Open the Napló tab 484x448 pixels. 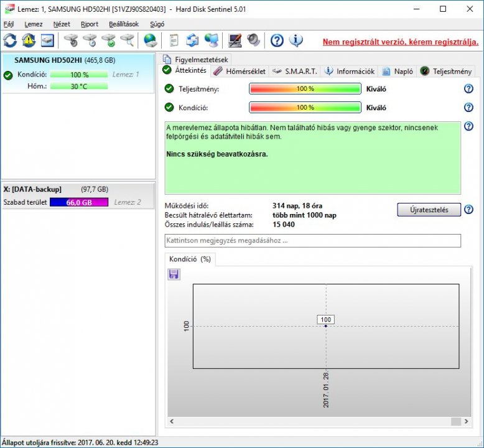[x=398, y=72]
